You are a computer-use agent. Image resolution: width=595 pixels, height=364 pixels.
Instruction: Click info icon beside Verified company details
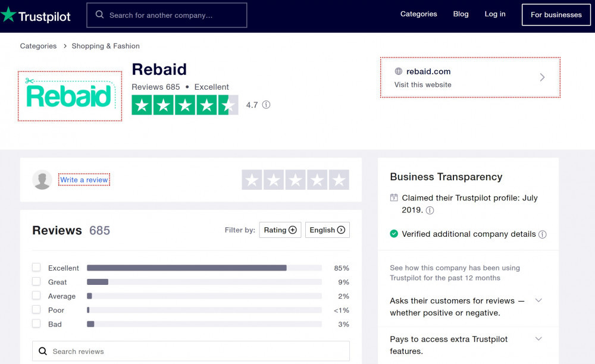543,234
